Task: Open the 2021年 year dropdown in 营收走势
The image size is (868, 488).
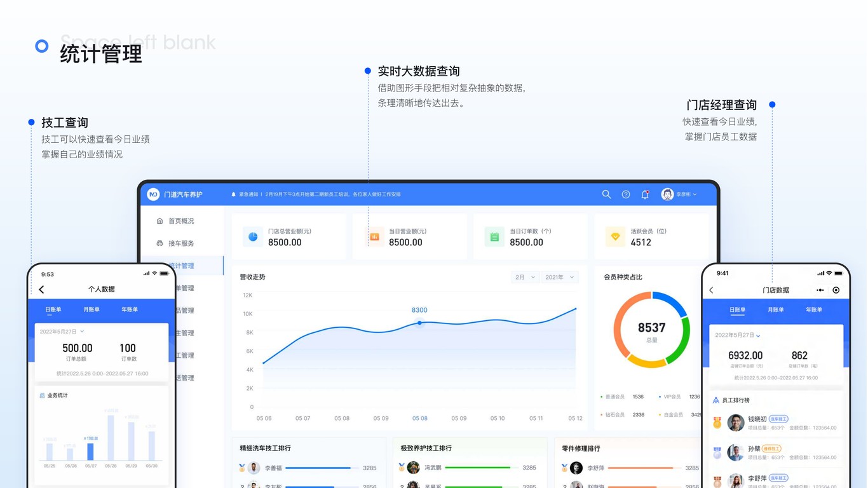Action: (560, 277)
